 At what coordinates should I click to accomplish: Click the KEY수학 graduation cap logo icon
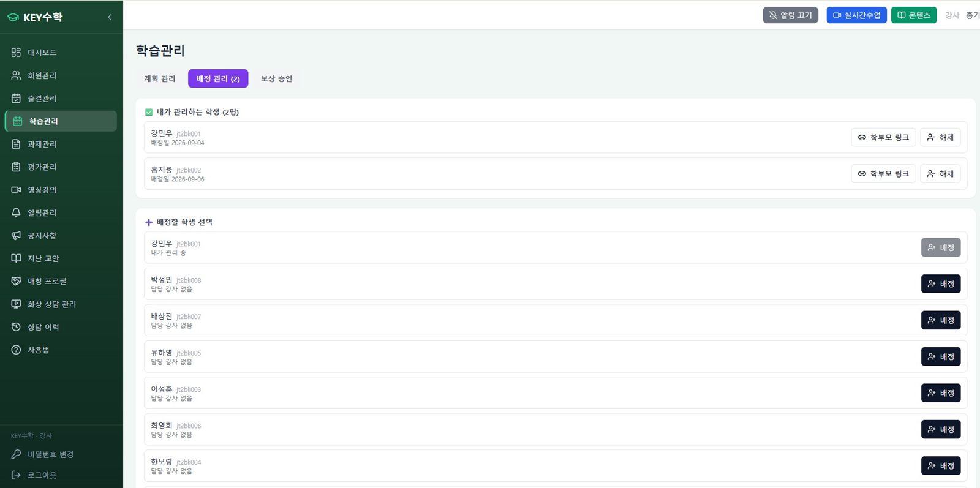point(13,17)
